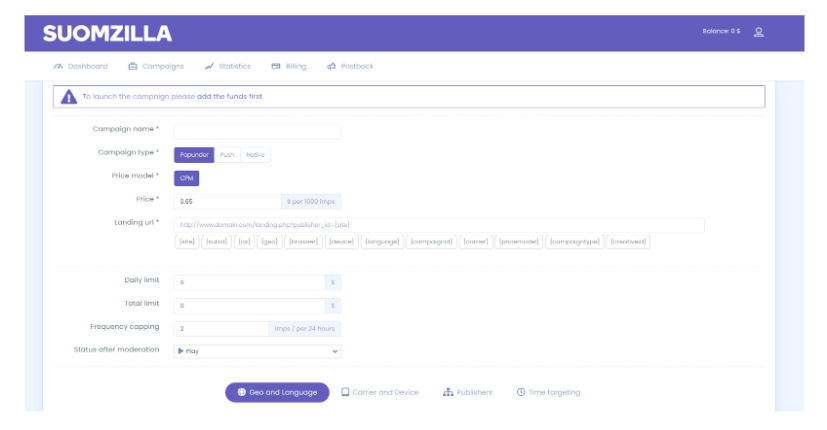Select Native campaign type
The width and height of the screenshot is (827, 430).
(x=255, y=155)
